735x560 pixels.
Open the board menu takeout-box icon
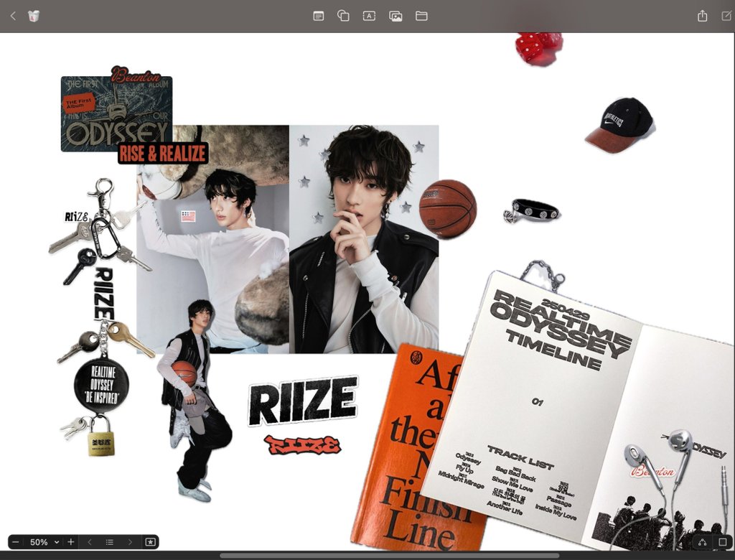(x=33, y=16)
